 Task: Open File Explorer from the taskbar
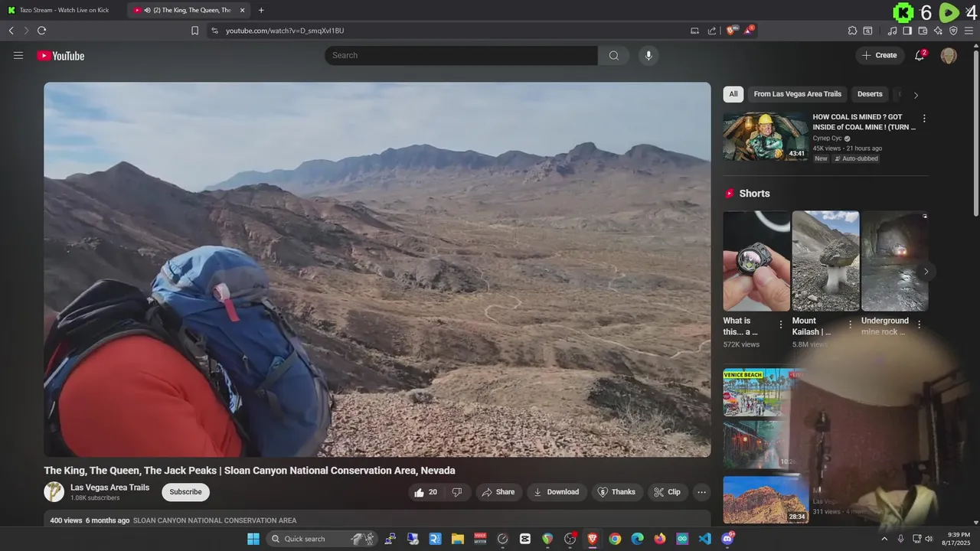pyautogui.click(x=458, y=539)
